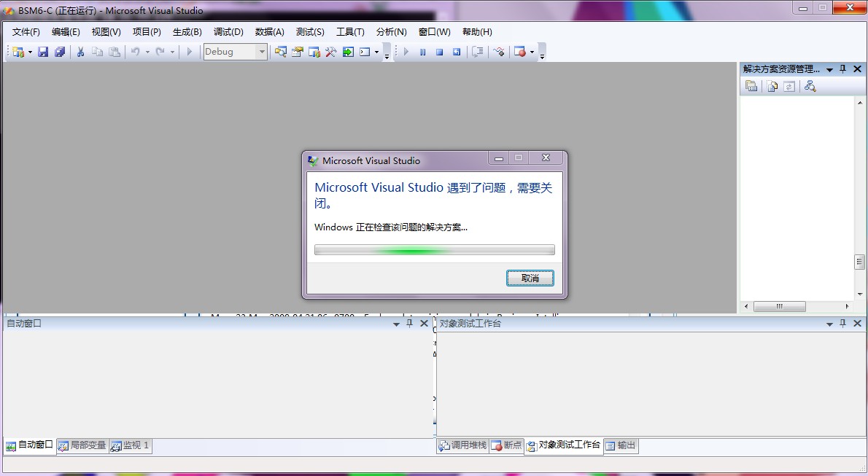Image resolution: width=868 pixels, height=476 pixels.
Task: Click the Step Into icon
Action: pos(499,52)
